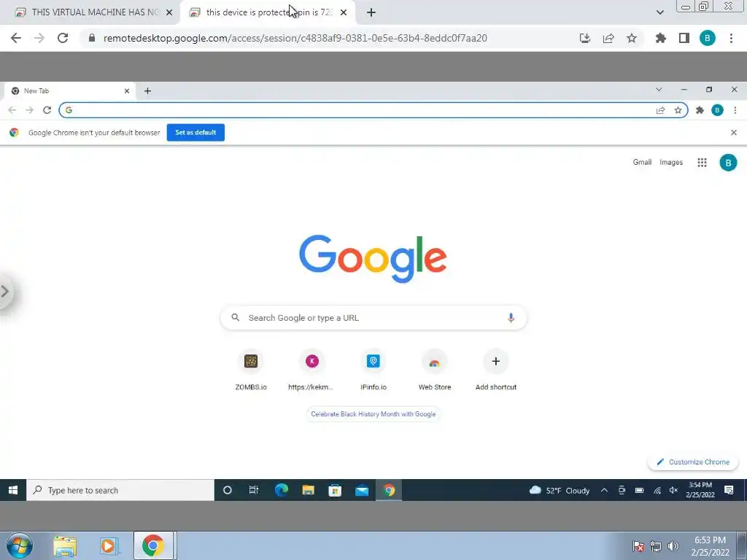This screenshot has height=560, width=747.
Task: Open the 52°F Cloudy weather widget
Action: click(x=560, y=491)
